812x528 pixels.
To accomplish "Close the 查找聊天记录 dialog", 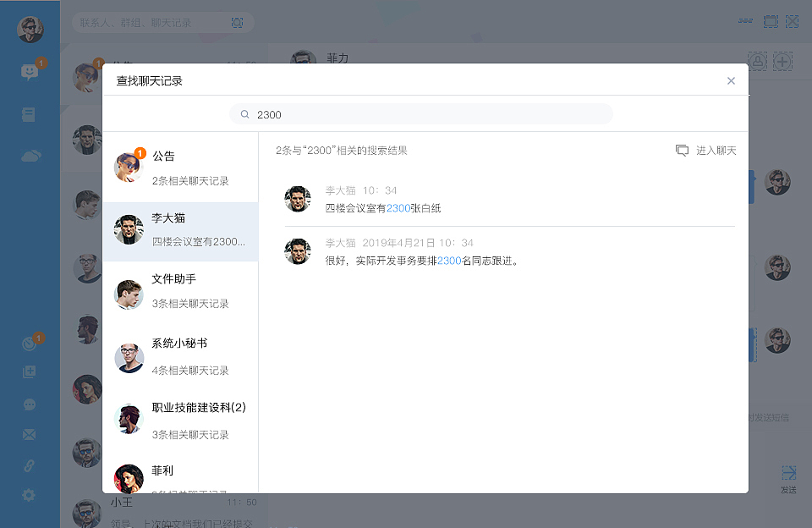I will (731, 80).
